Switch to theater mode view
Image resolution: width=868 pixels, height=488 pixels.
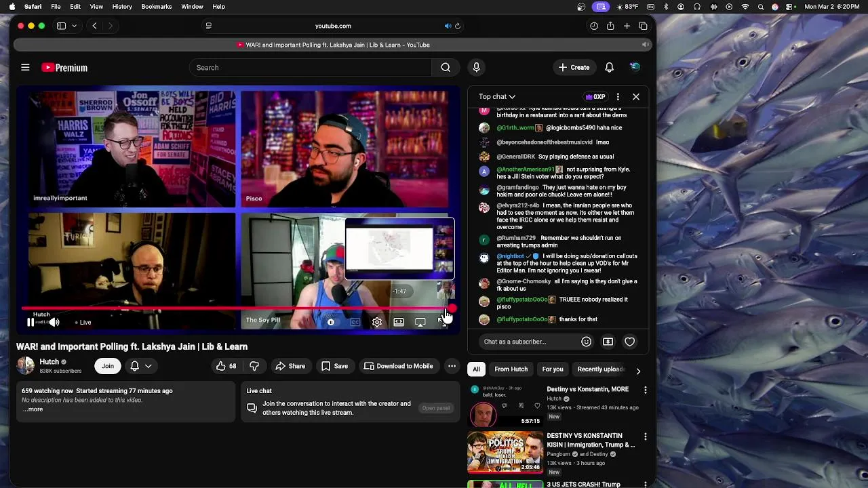[399, 323]
